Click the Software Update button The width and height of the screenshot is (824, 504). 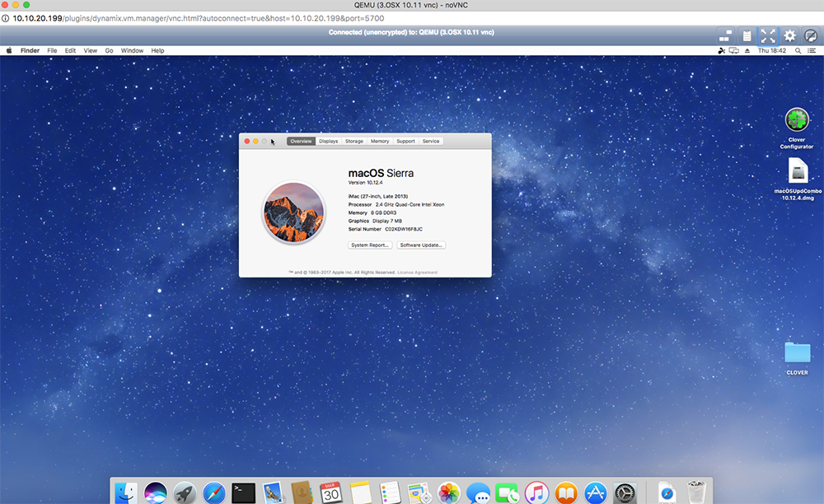click(421, 245)
